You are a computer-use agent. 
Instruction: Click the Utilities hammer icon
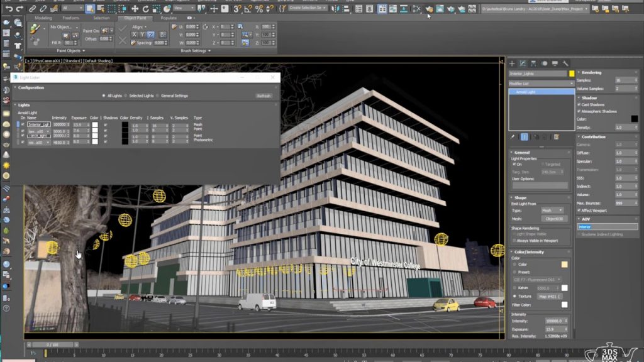click(x=565, y=64)
